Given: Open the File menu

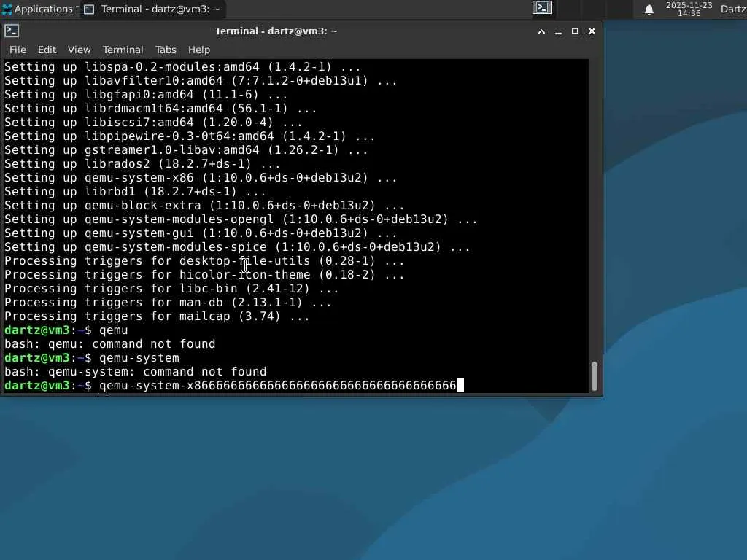Looking at the screenshot, I should 18,50.
